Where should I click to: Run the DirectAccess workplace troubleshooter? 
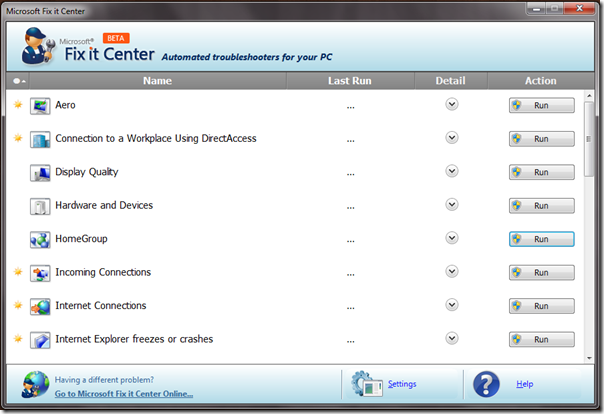[542, 139]
